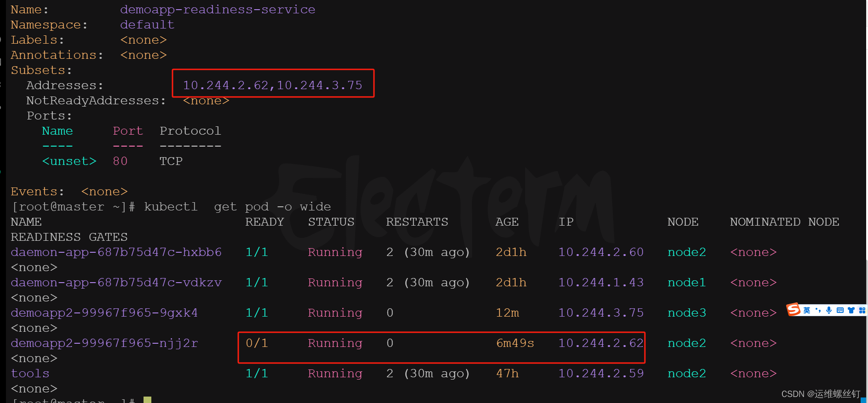The height and width of the screenshot is (403, 868).
Task: Click the READY column header
Action: [264, 222]
